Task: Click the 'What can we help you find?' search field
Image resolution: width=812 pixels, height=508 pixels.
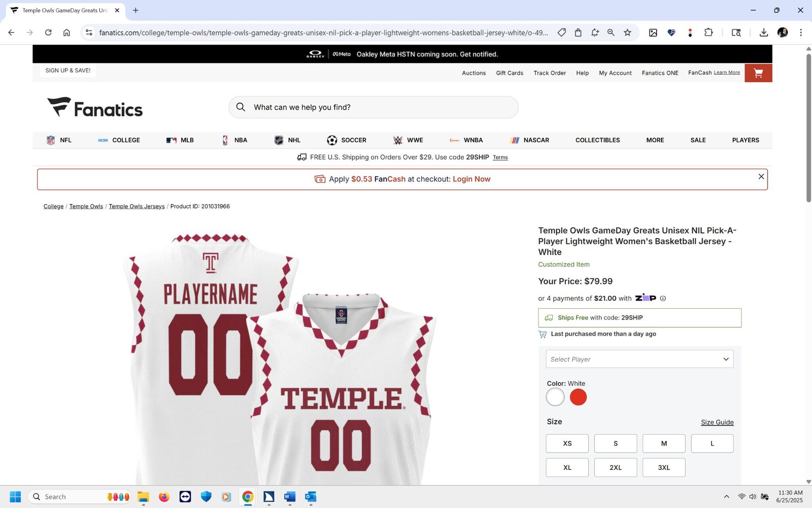Action: pyautogui.click(x=374, y=107)
